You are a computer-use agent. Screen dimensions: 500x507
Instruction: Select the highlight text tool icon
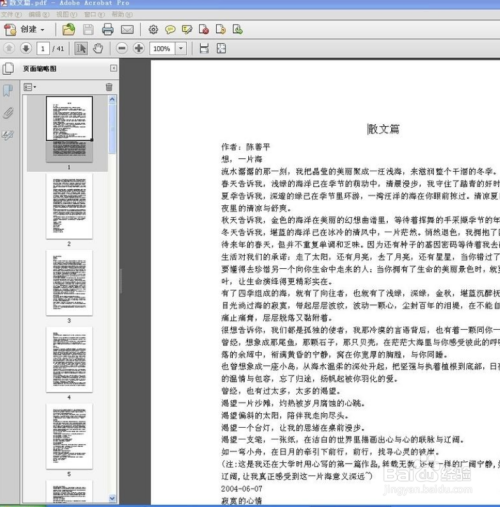[187, 30]
